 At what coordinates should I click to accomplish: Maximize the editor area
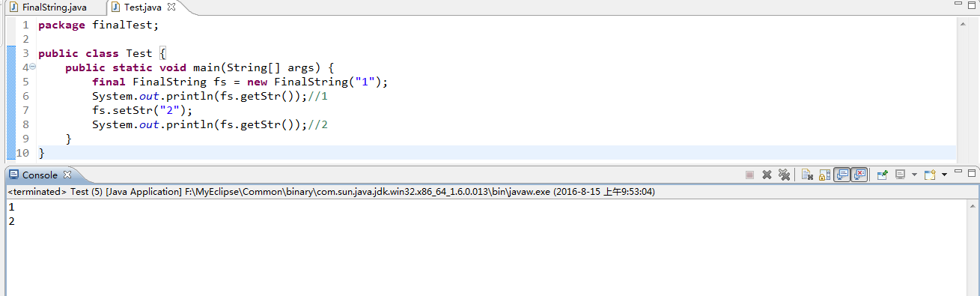point(971,5)
